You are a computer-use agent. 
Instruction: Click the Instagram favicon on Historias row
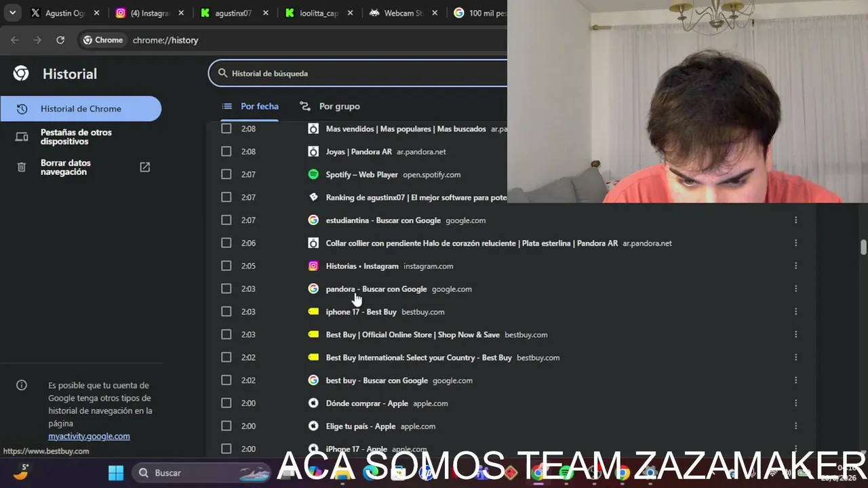coord(313,266)
